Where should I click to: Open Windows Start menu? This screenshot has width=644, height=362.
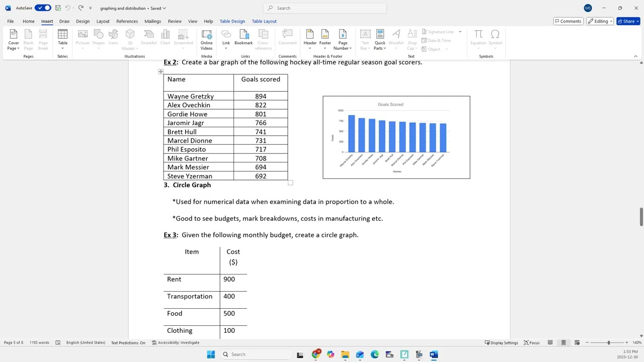(211, 354)
